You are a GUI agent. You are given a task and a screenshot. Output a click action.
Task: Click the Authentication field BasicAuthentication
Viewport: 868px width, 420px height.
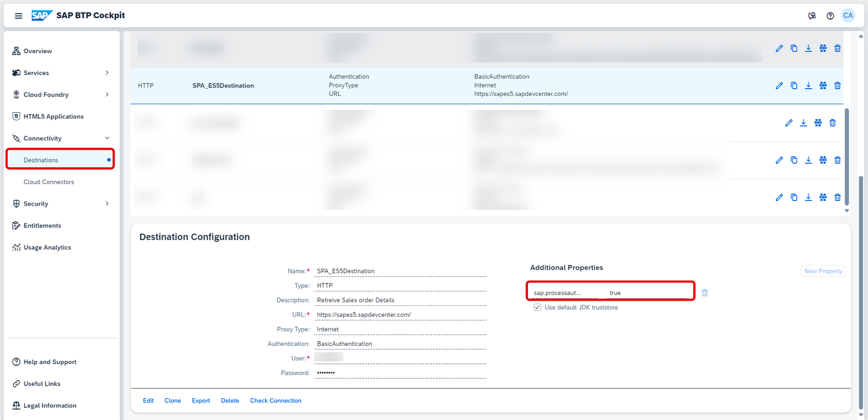(400, 344)
